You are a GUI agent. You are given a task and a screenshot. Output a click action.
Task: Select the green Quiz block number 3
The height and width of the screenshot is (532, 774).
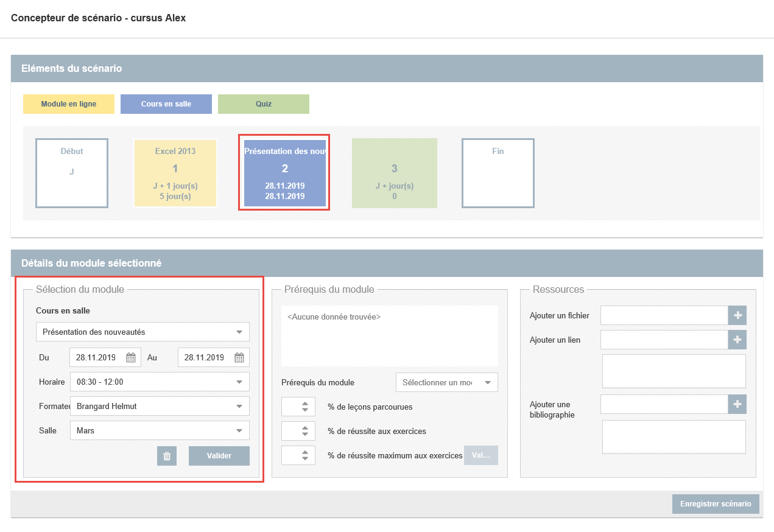(394, 173)
